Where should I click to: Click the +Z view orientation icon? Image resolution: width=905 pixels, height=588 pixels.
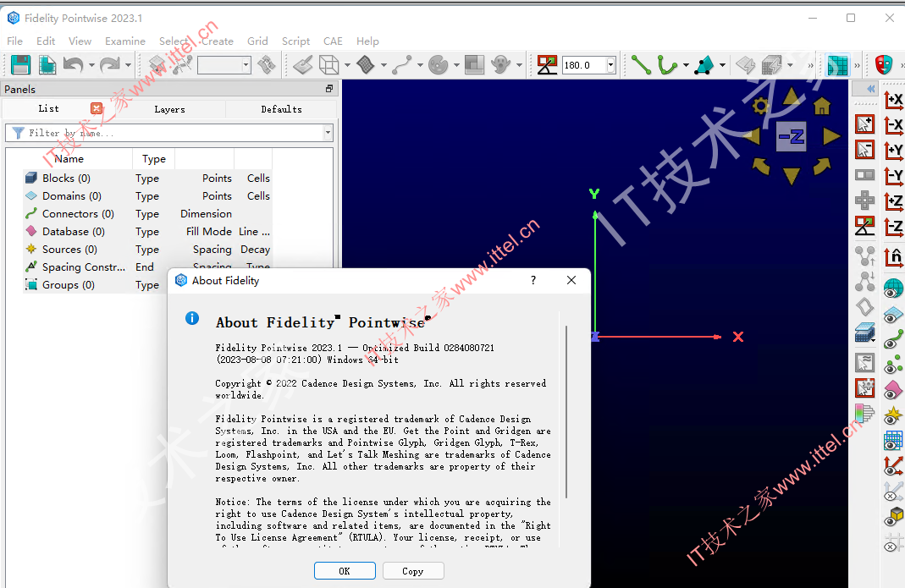[x=894, y=201]
